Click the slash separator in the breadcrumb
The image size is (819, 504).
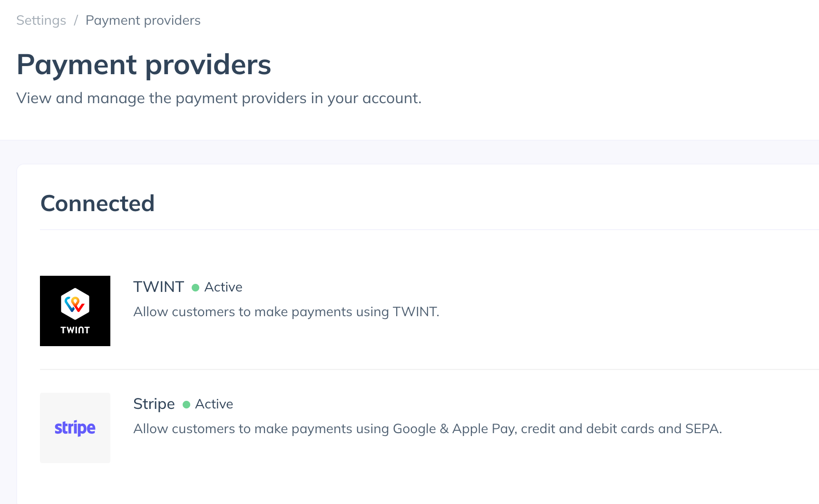coord(76,20)
